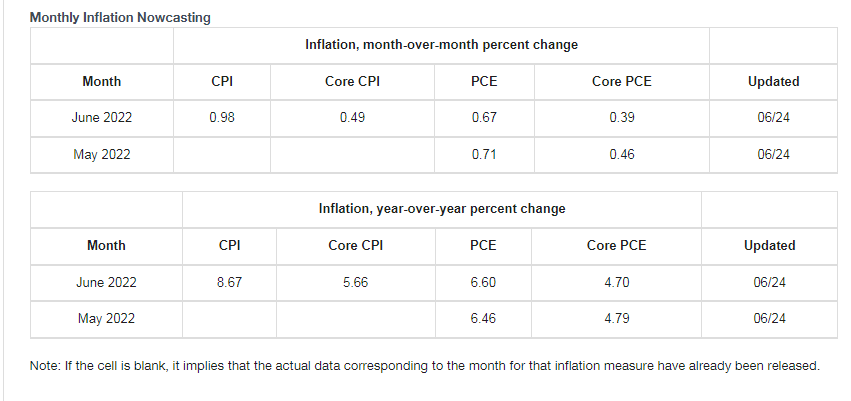
Task: Select the Core CPI value 0.49
Action: 352,118
